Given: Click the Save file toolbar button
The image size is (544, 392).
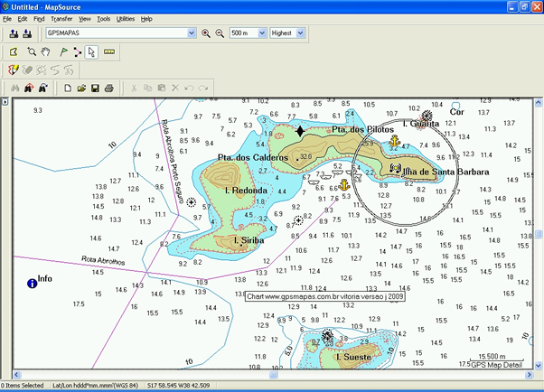Looking at the screenshot, I should point(95,88).
